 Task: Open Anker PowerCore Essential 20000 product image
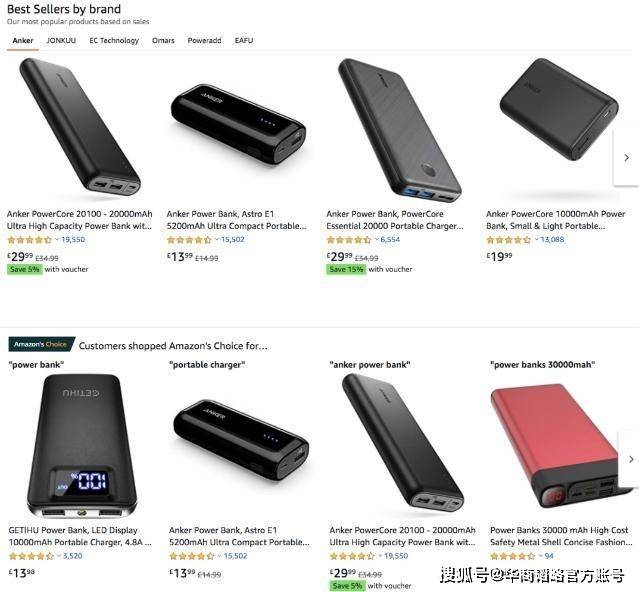[399, 130]
